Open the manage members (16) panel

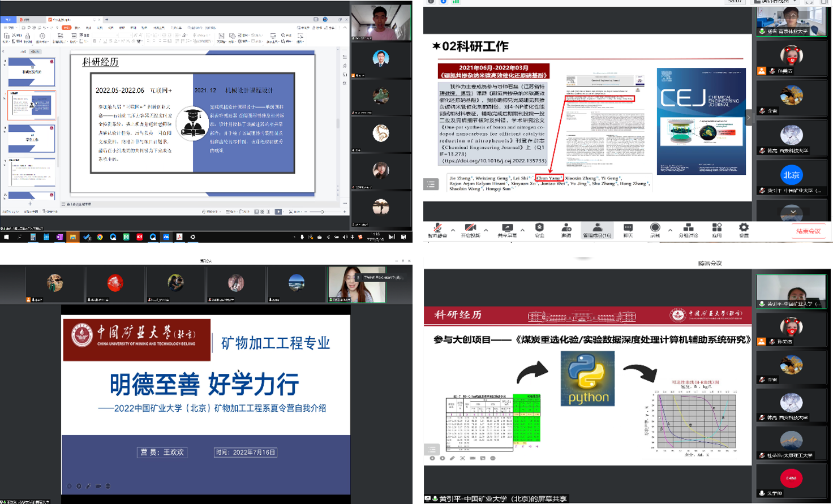(597, 229)
